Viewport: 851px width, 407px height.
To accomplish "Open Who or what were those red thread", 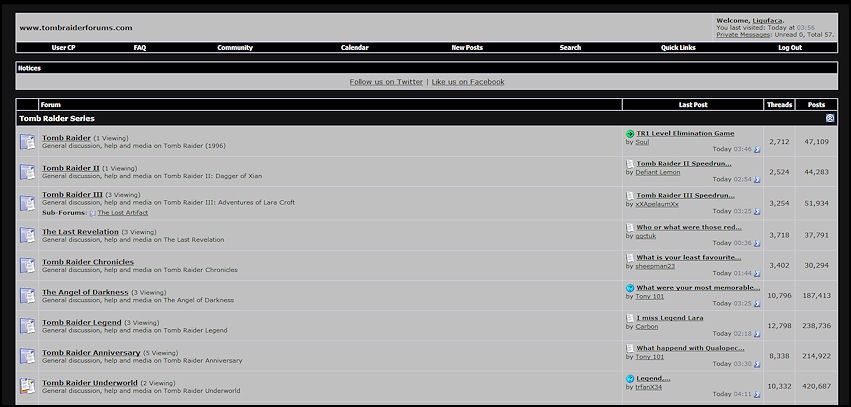I will [x=689, y=227].
